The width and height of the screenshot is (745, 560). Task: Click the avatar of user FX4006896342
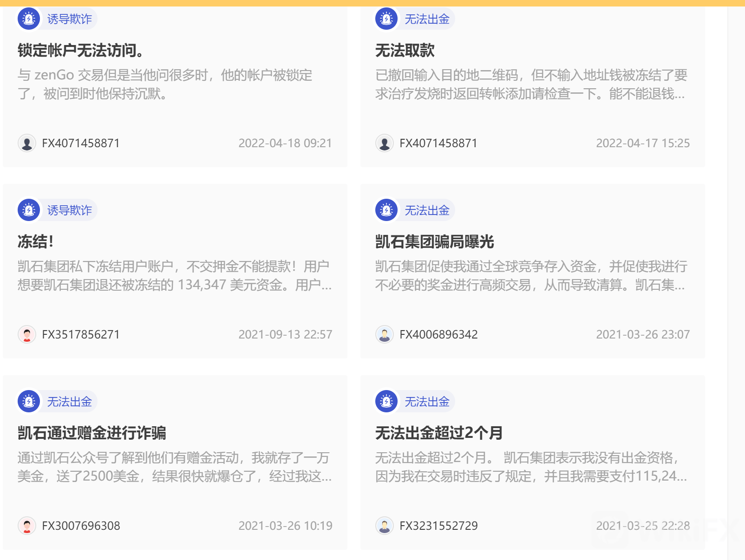tap(385, 334)
